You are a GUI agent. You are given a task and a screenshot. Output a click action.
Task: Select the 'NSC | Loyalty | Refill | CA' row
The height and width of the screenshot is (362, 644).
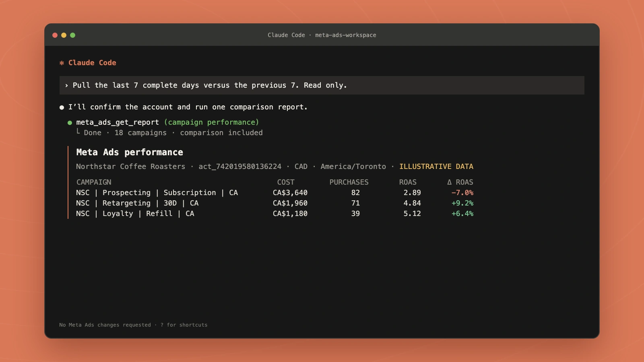point(275,214)
